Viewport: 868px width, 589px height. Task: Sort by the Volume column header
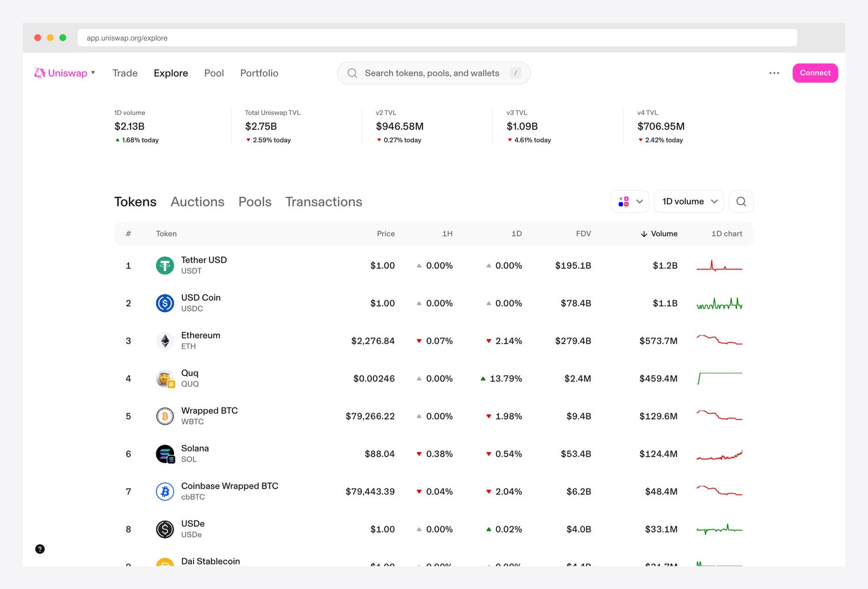point(659,233)
